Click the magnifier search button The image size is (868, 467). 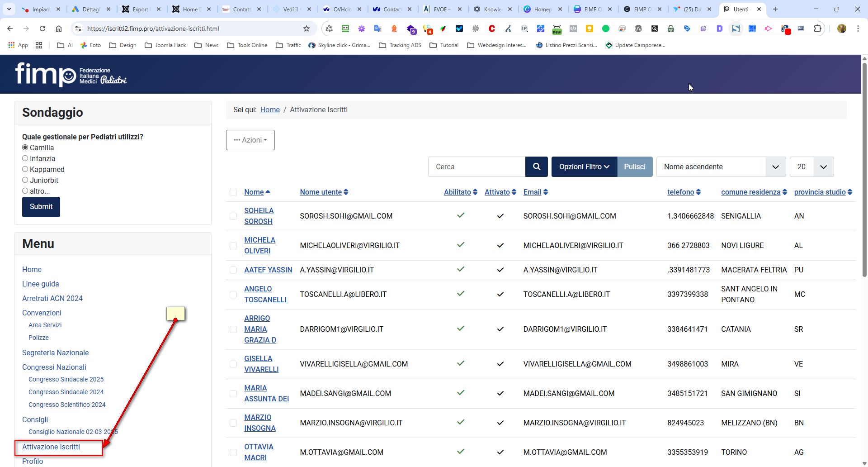(x=536, y=167)
